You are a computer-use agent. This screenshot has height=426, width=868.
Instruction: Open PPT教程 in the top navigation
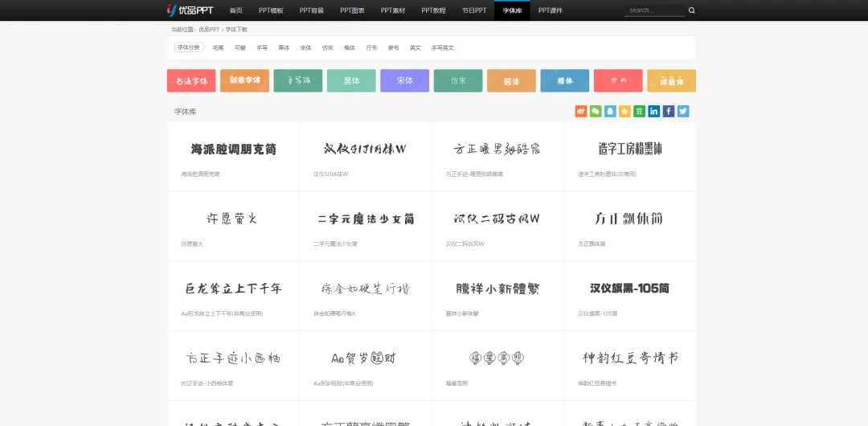(x=433, y=10)
